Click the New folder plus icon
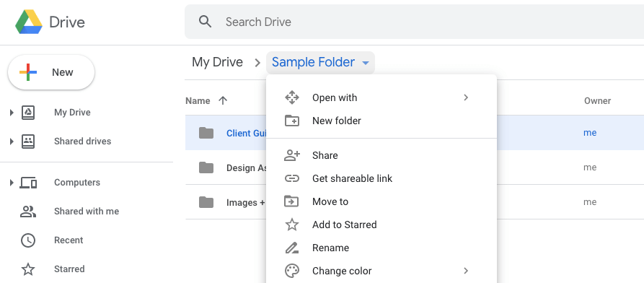The height and width of the screenshot is (283, 644). coord(292,121)
